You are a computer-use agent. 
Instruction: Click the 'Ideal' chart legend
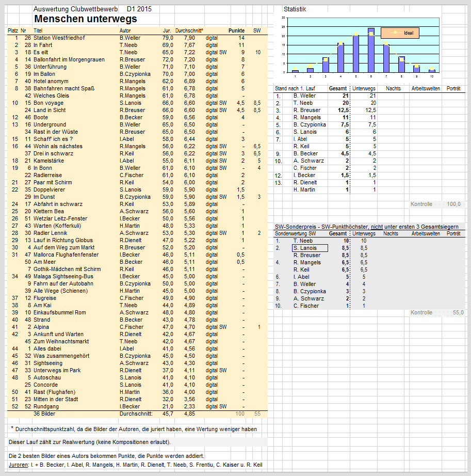pos(400,33)
